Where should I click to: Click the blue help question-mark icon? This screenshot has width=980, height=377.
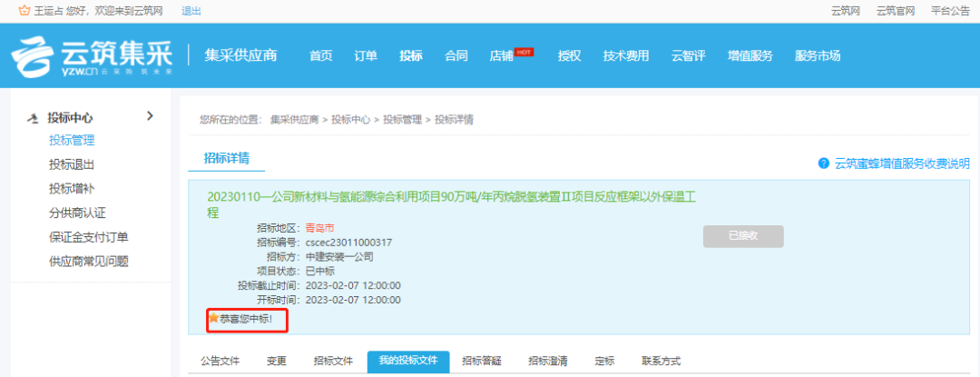click(823, 164)
